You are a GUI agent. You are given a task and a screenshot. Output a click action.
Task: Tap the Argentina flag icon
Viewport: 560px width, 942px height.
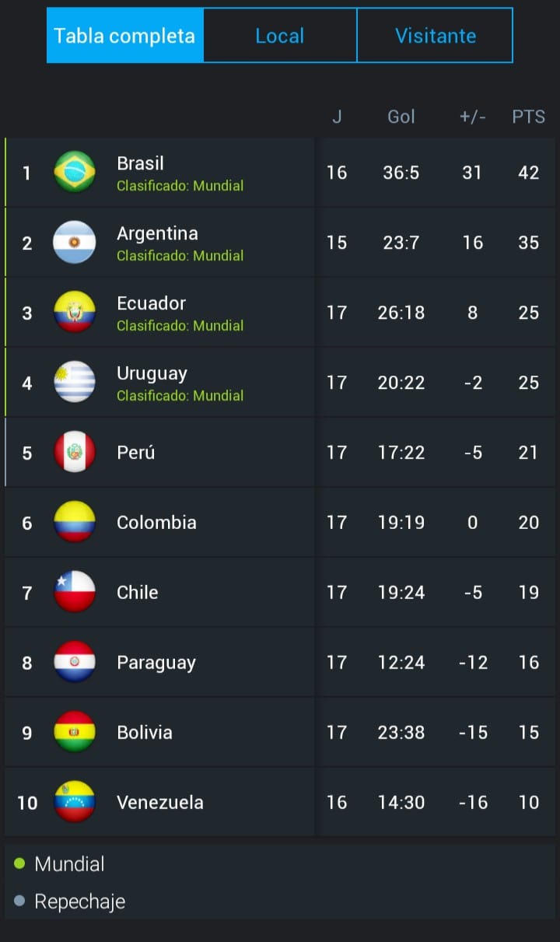pyautogui.click(x=75, y=242)
